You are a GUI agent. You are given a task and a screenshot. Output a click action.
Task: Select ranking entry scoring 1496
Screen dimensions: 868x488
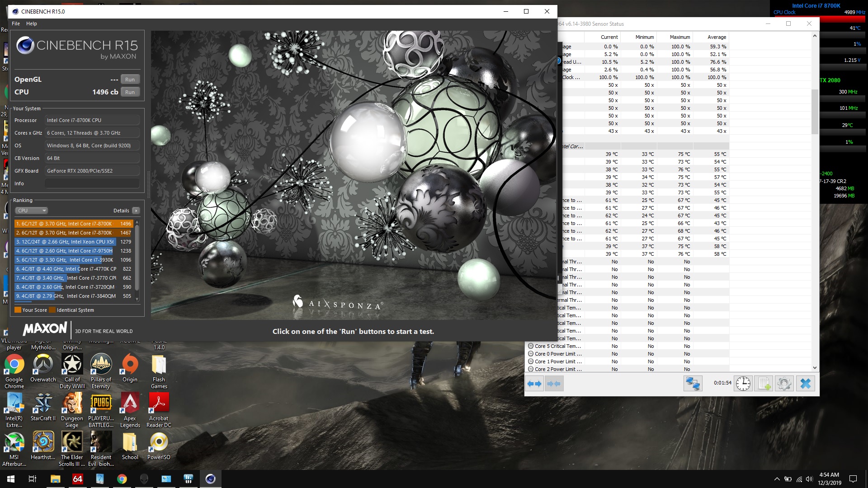(74, 224)
